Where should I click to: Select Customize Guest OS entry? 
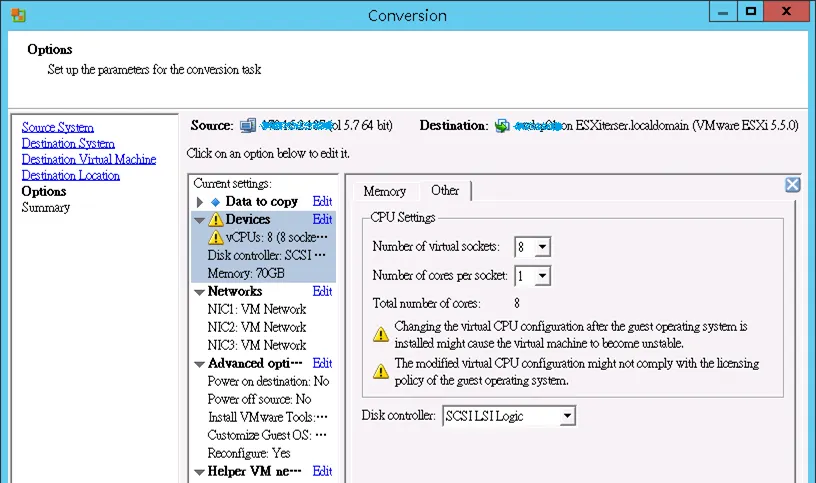267,436
